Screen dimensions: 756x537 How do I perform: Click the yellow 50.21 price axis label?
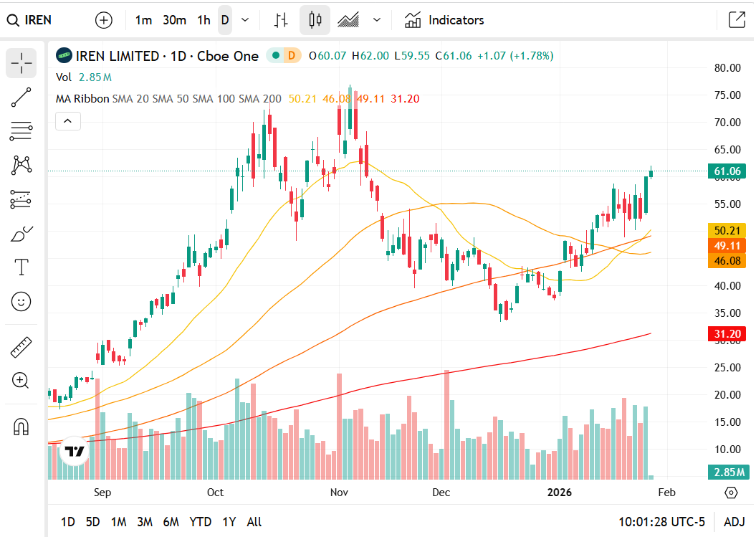727,231
